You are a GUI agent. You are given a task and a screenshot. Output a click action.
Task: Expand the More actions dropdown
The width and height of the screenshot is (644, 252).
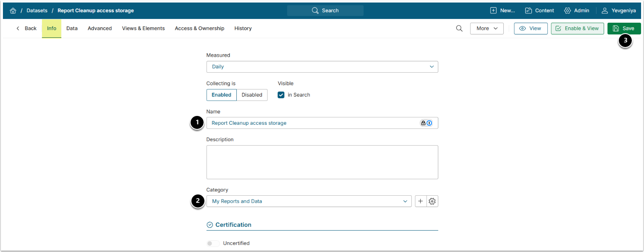pyautogui.click(x=487, y=29)
